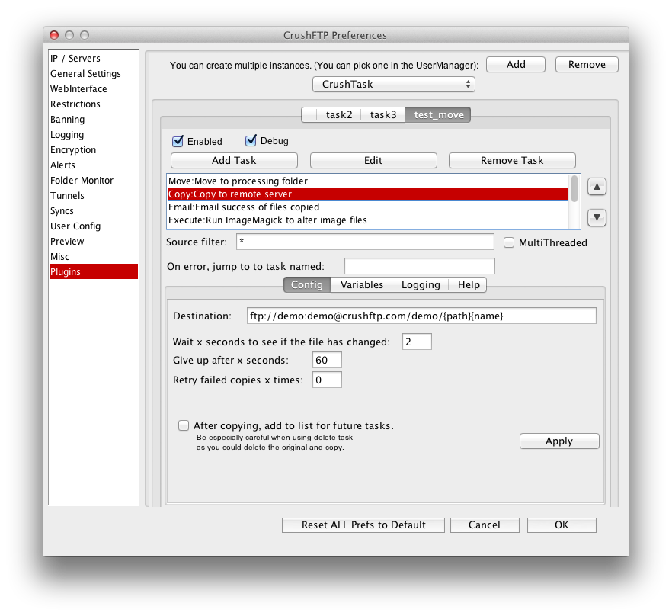Select 'Copy:Copy to remote server' task

pos(368,194)
